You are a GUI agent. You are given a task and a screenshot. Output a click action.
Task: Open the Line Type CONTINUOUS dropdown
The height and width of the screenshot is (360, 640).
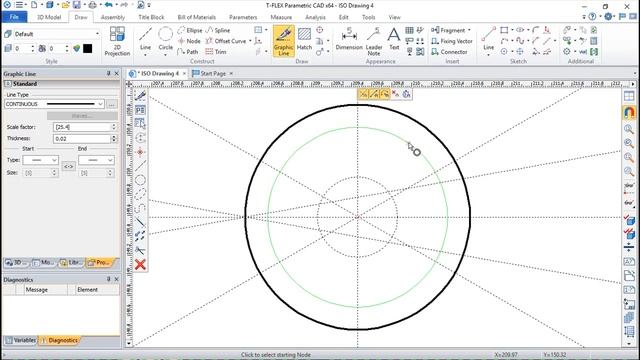click(100, 104)
